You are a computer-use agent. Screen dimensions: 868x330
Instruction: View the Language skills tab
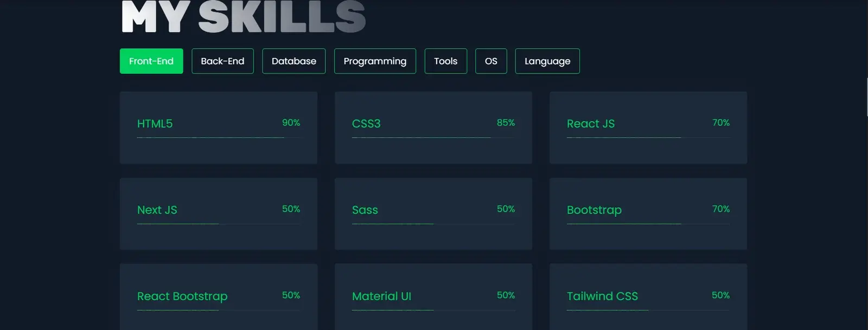pyautogui.click(x=547, y=61)
